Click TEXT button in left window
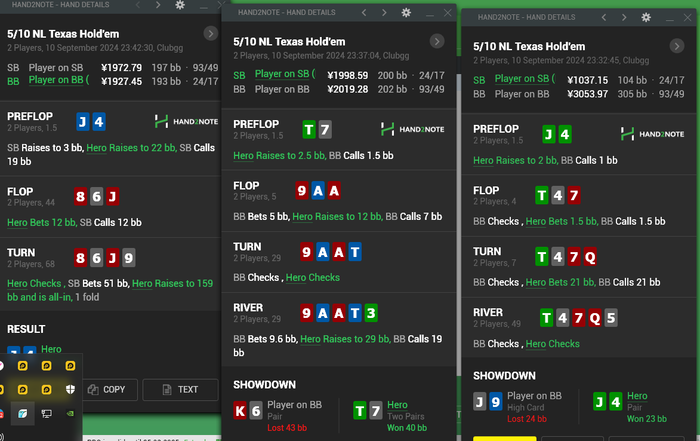Screen dimensions: 700x441 [x=180, y=390]
